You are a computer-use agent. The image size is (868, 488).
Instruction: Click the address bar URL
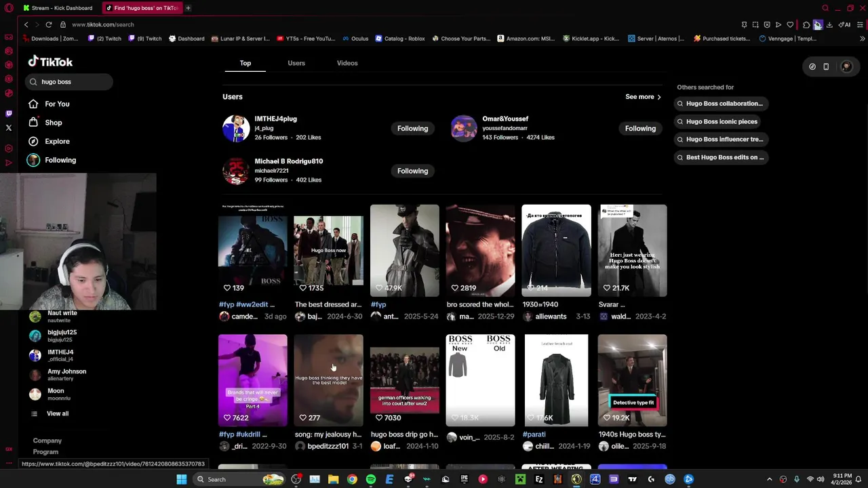[103, 24]
